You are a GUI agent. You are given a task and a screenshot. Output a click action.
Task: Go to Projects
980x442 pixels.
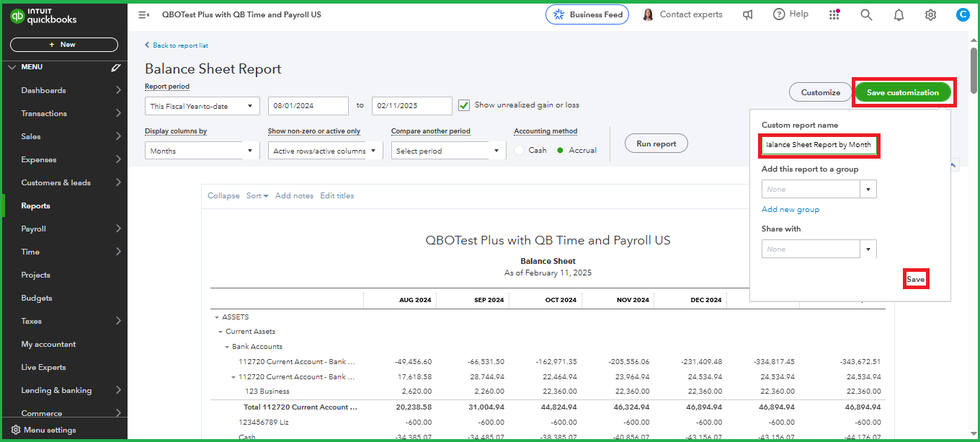click(x=64, y=275)
